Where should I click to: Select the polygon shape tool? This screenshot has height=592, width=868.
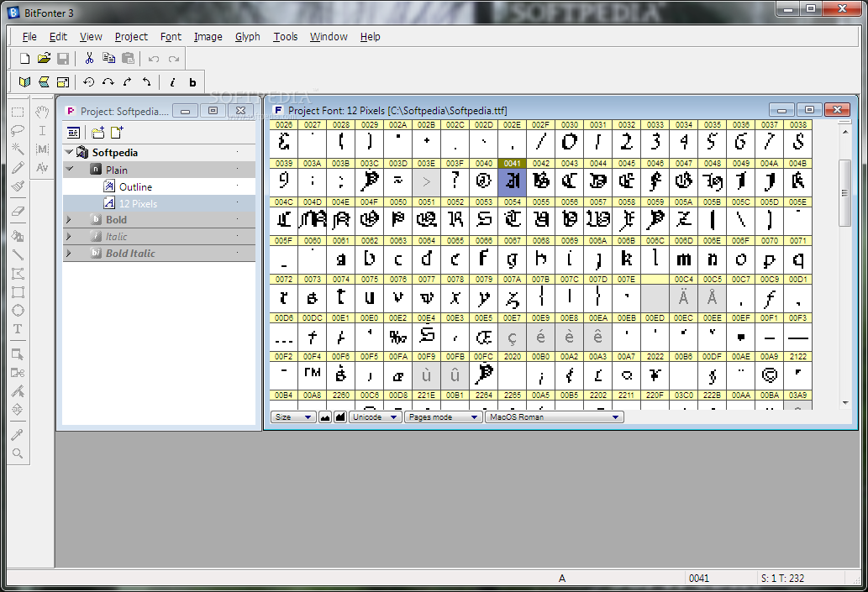[18, 273]
